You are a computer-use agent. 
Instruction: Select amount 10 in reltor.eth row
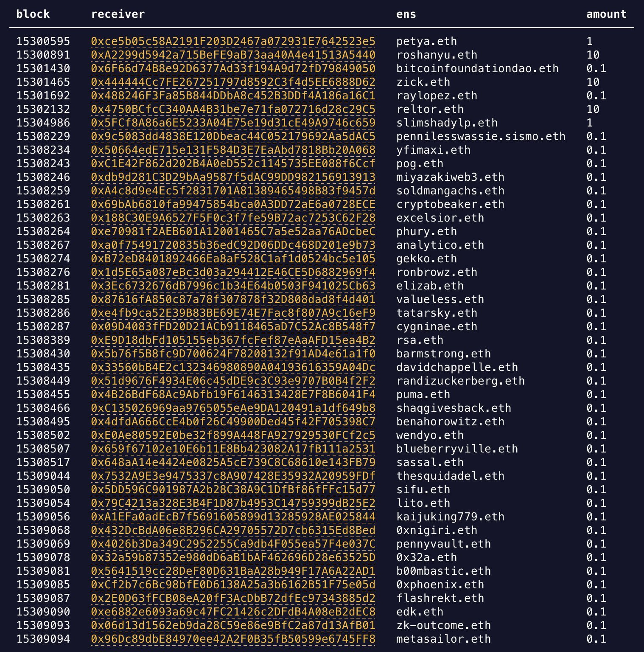point(593,109)
